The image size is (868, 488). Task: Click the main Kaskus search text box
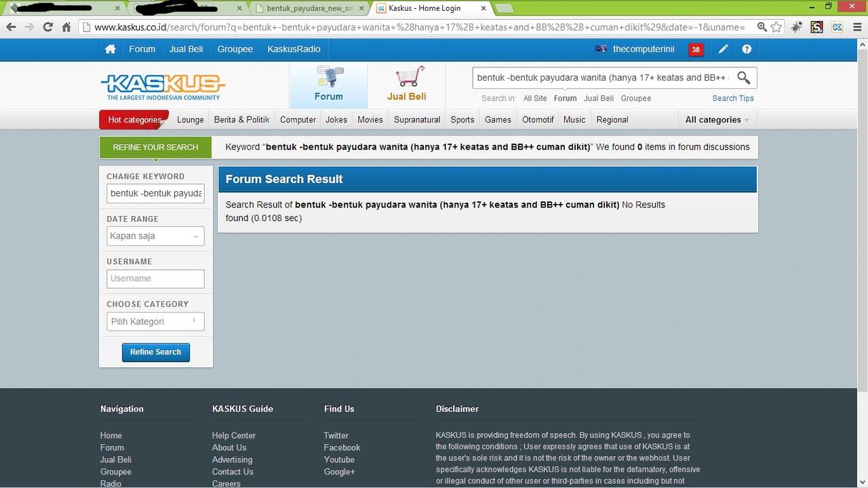coord(602,77)
